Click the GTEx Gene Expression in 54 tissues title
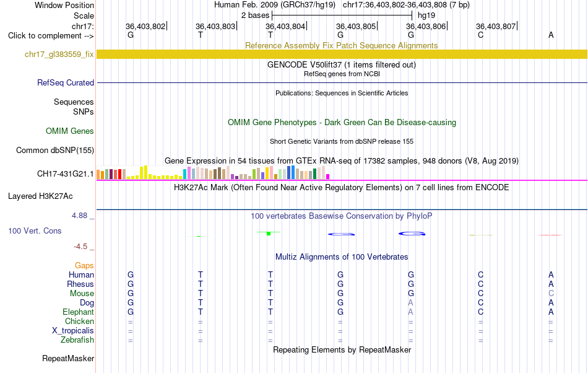Screen dimensions: 588x373 pyautogui.click(x=342, y=160)
